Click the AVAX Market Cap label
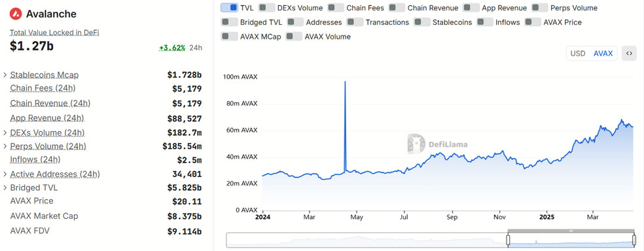Image resolution: width=644 pixels, height=251 pixels. [44, 216]
